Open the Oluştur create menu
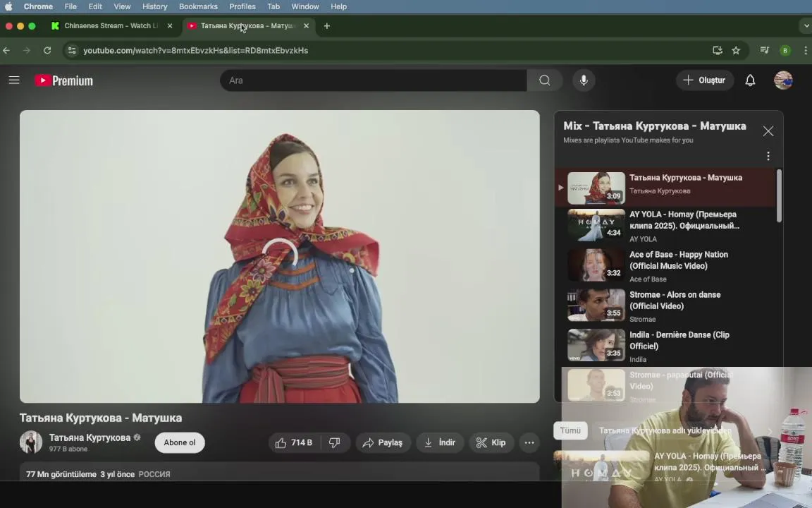 coord(704,80)
